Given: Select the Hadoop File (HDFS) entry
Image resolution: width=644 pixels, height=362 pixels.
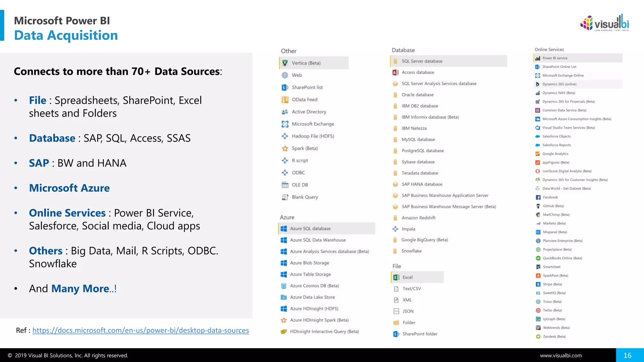Looking at the screenshot, I should pyautogui.click(x=308, y=136).
